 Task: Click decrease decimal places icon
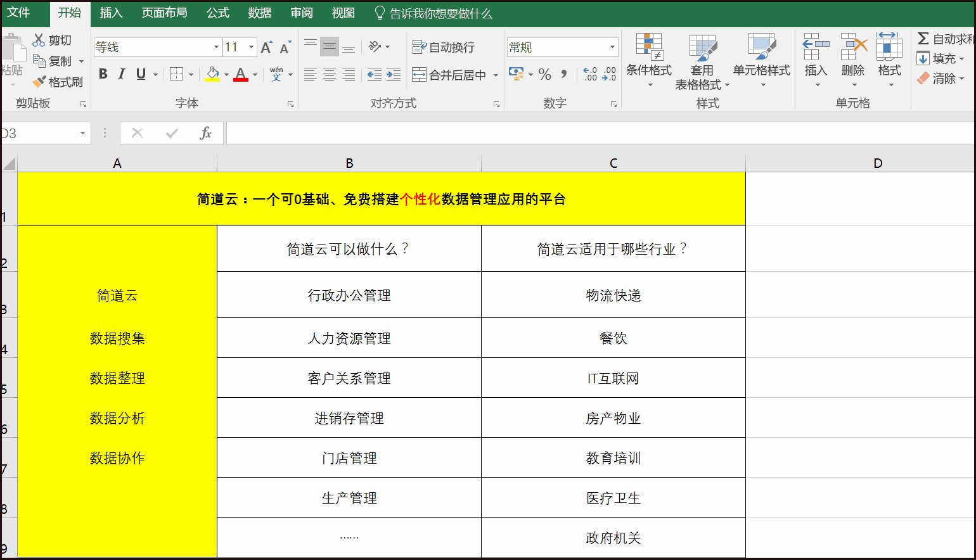(x=609, y=74)
